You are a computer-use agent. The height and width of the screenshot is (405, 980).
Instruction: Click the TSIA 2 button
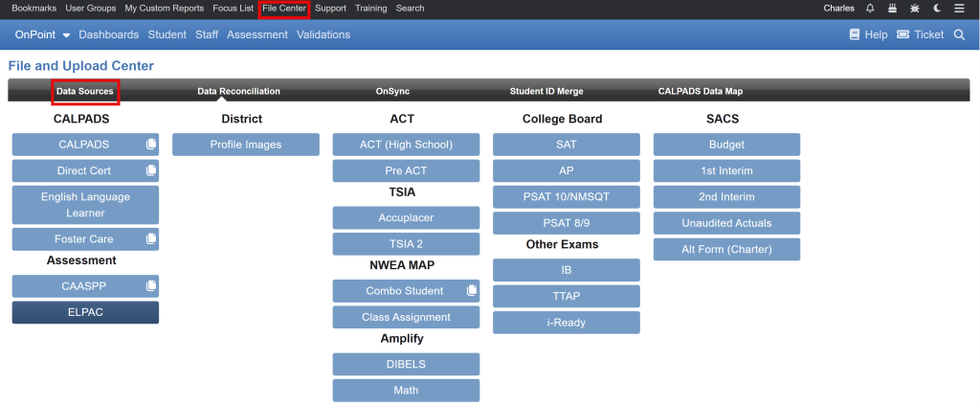point(406,244)
